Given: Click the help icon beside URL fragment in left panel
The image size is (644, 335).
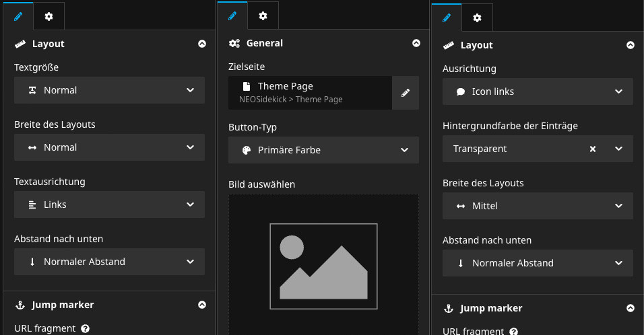Looking at the screenshot, I should 86,329.
